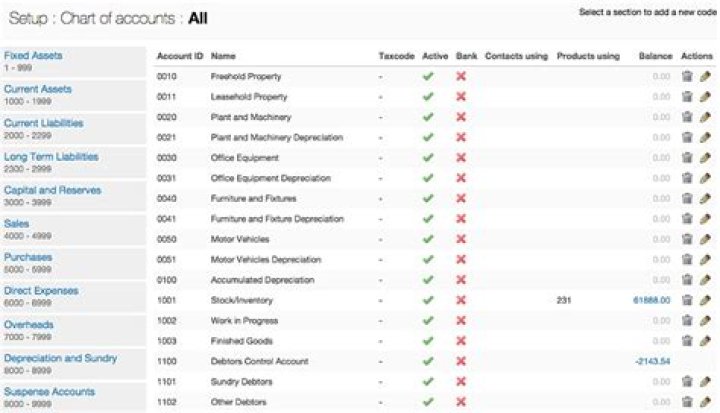Edit the Leasehold Property account
This screenshot has width=720, height=413.
point(705,97)
